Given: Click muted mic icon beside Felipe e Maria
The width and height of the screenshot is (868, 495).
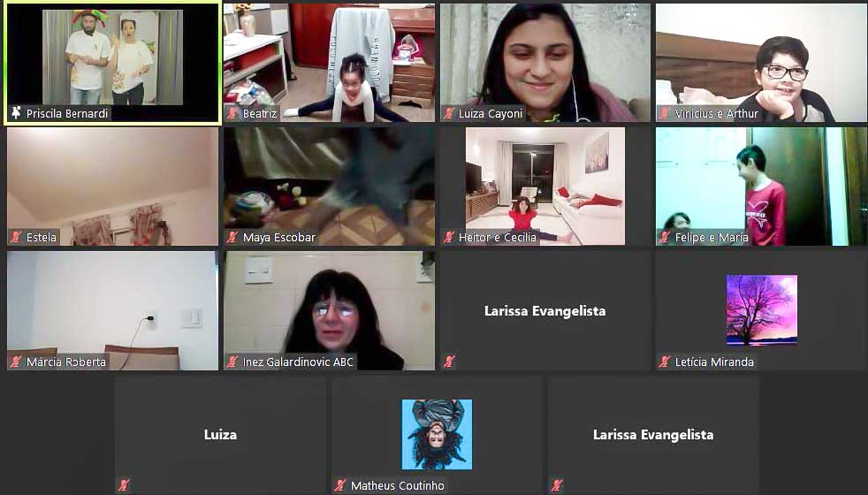Looking at the screenshot, I should 665,238.
